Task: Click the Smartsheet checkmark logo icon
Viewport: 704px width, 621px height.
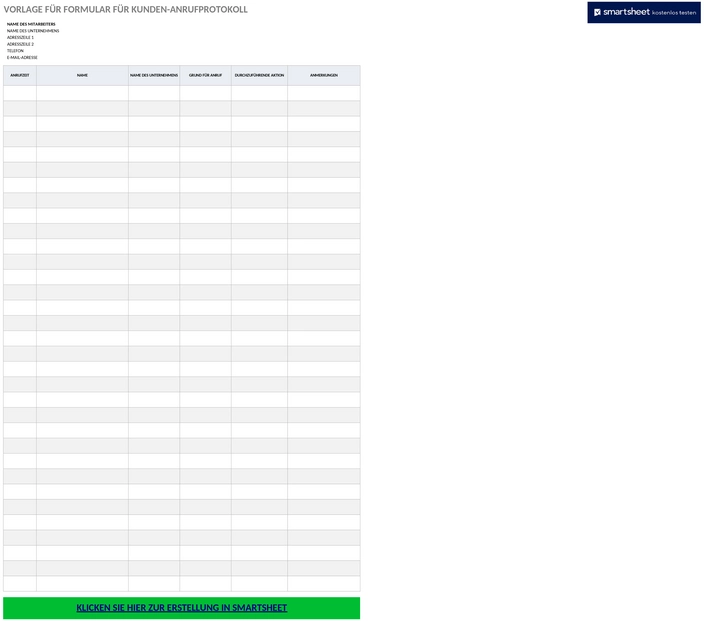Action: [x=597, y=12]
